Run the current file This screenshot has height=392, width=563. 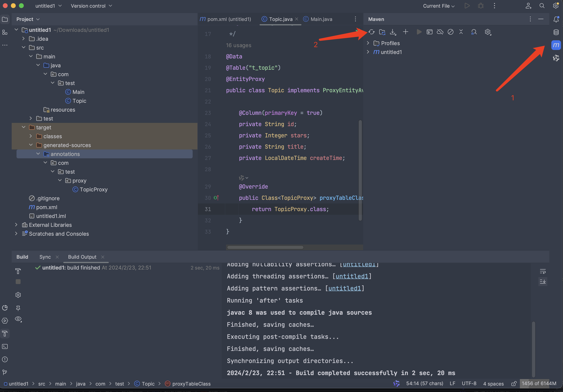tap(467, 6)
